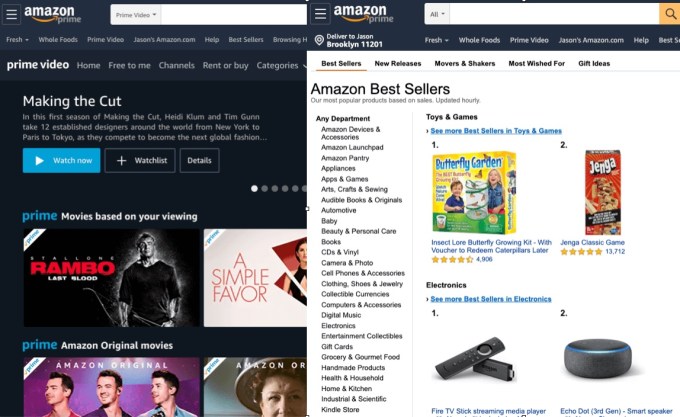Open the hamburger menu beside left Amazon logo
Screen dimensions: 680x417
12,14
